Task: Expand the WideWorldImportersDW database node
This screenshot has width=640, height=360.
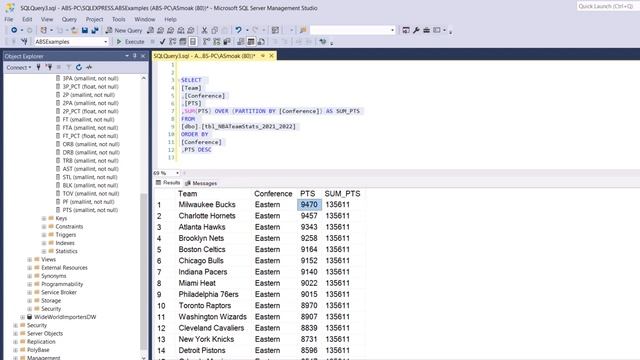Action: (22, 317)
